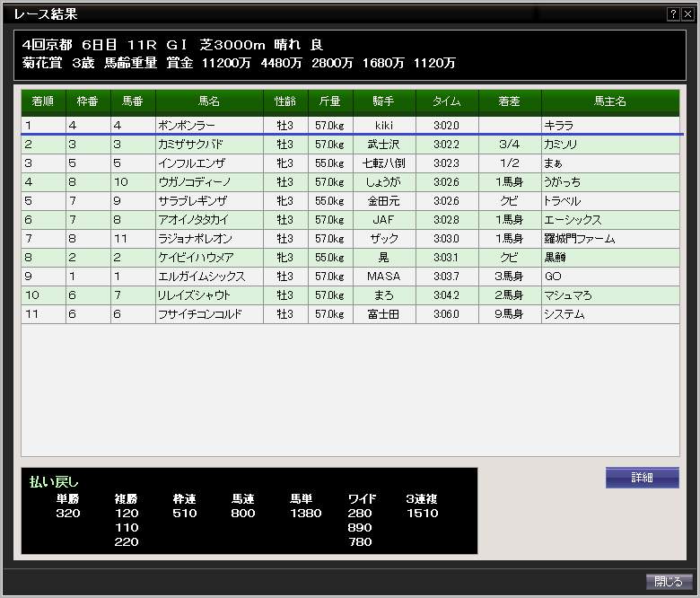Click 枠連 payout 510
Screen dimensions: 700x598
[x=185, y=513]
